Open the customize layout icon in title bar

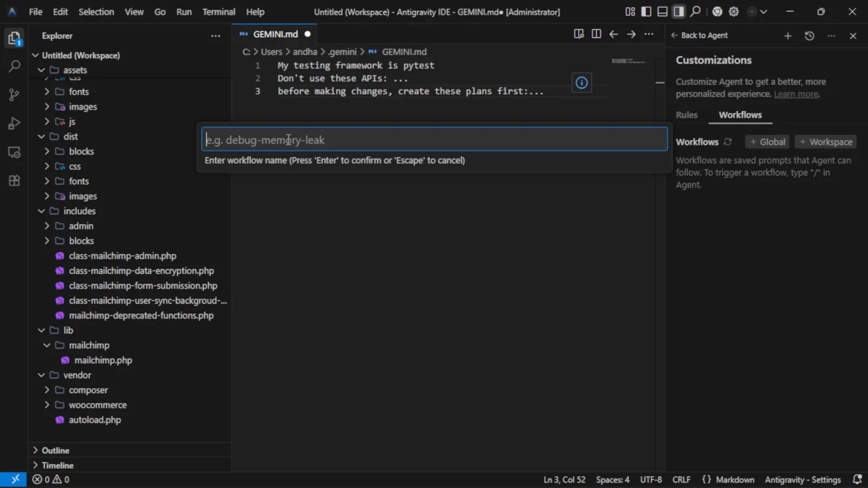630,11
